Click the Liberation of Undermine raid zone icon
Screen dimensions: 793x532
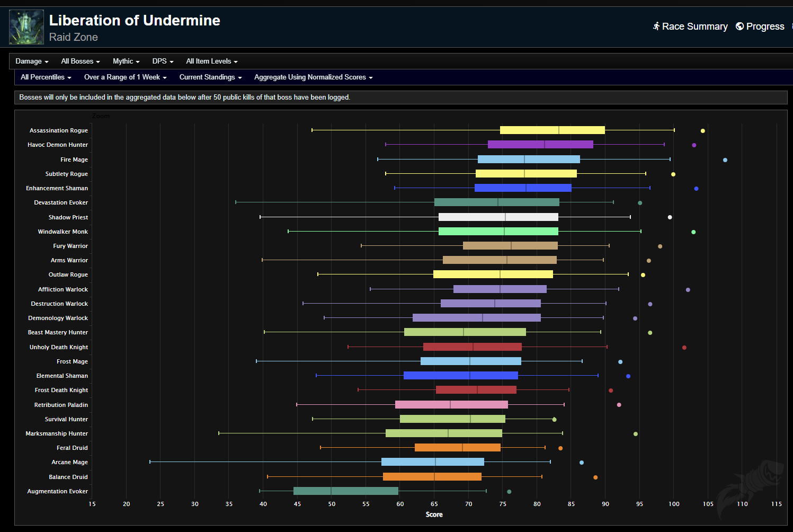coord(26,27)
